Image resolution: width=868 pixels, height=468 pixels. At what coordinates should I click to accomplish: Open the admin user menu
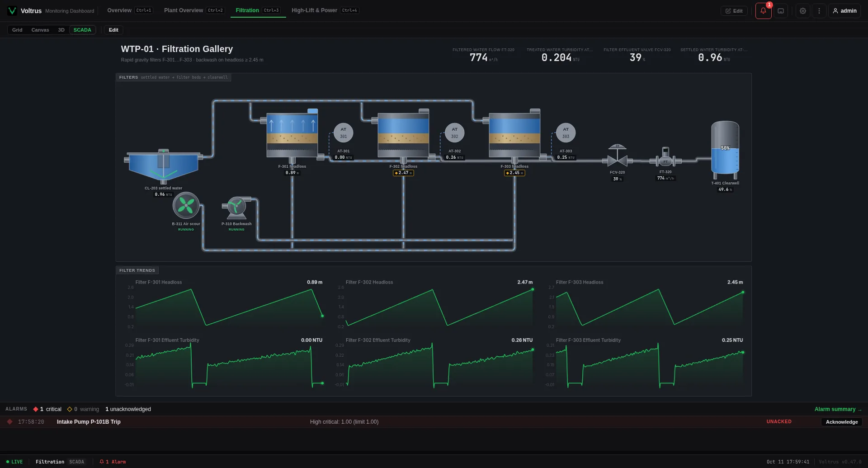(x=844, y=11)
